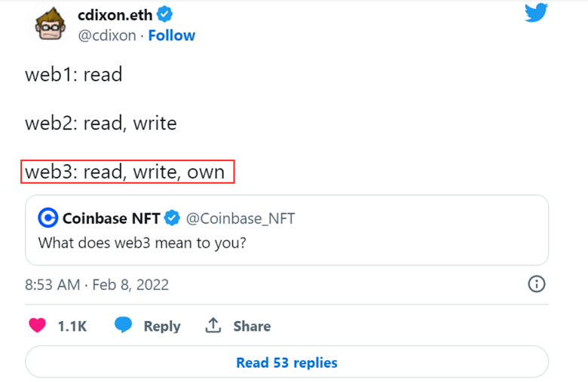Click the highlighted 'web3: read, write, own' line
Image resolution: width=588 pixels, height=382 pixels.
[x=126, y=172]
